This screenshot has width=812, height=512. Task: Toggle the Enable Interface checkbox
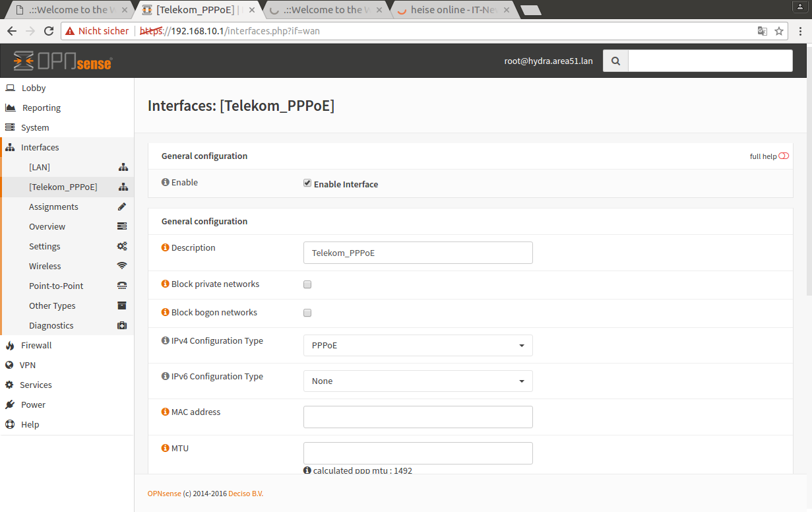[307, 183]
